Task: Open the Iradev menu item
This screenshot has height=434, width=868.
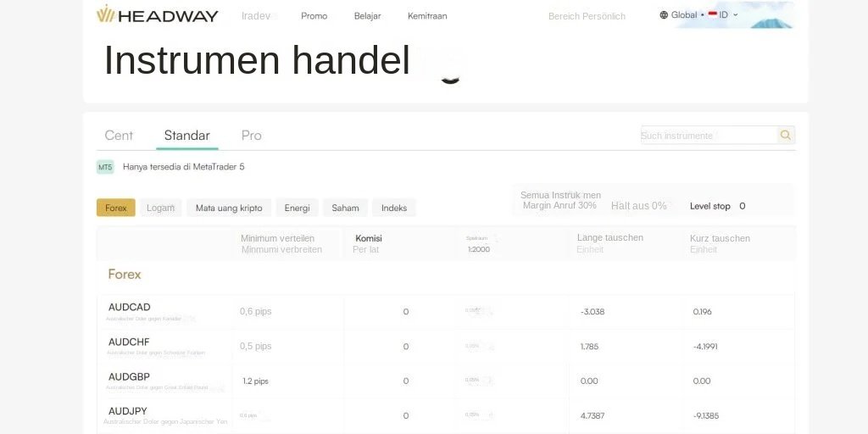Action: click(x=256, y=16)
